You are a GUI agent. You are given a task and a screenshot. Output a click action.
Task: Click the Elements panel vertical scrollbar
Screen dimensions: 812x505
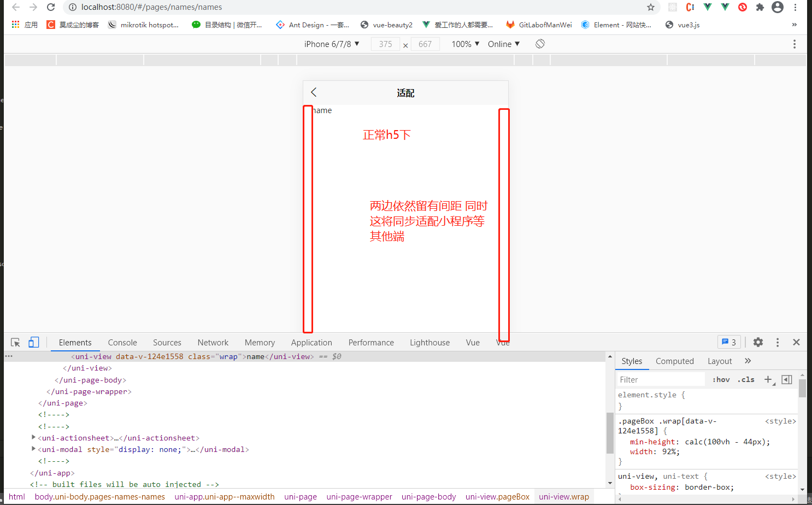pos(610,433)
